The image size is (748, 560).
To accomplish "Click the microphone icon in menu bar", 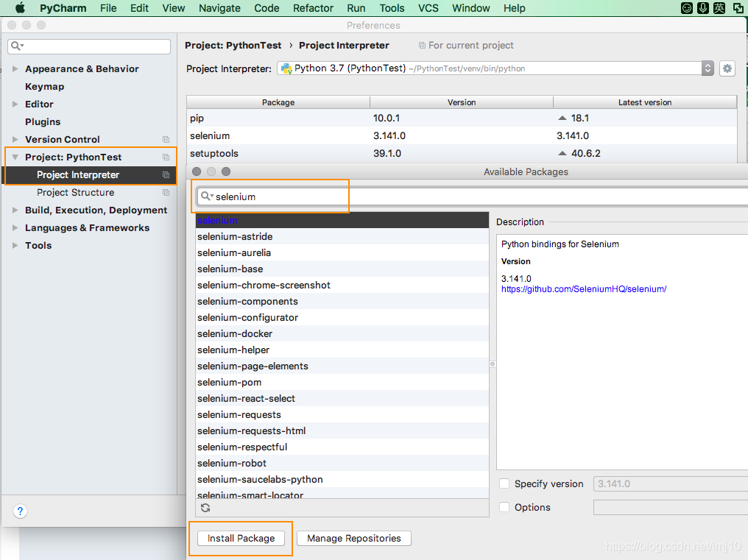I will pos(702,8).
